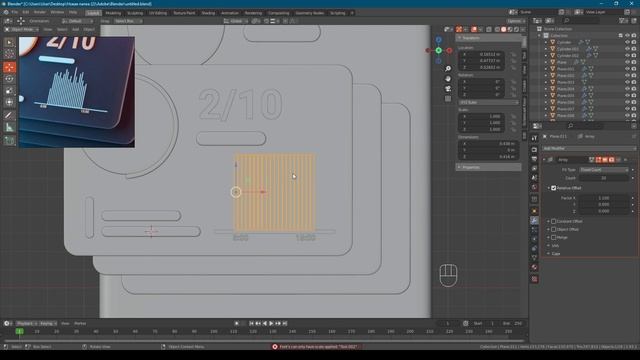Uncheck the Relative Offset checkbox
This screenshot has width=640, height=360.
[554, 188]
